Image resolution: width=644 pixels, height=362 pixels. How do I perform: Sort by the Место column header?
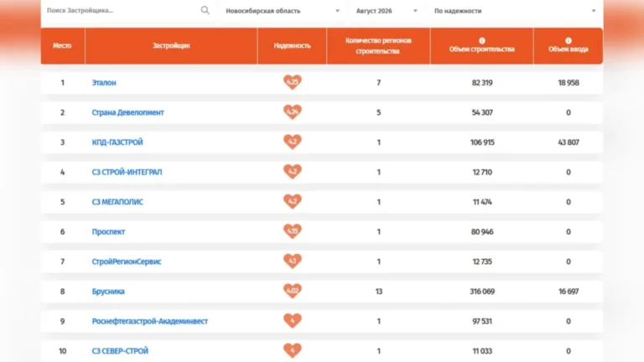pyautogui.click(x=62, y=45)
